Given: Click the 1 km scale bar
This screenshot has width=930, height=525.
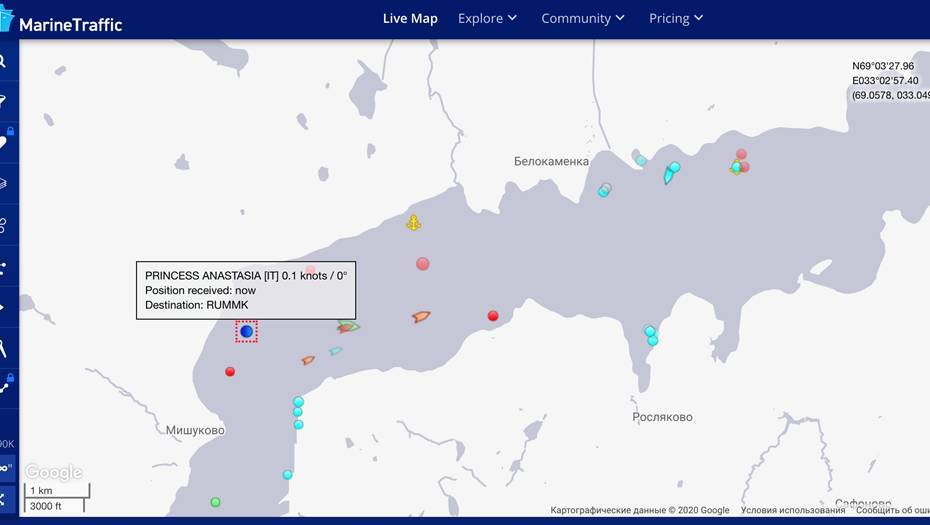Looking at the screenshot, I should coord(57,491).
